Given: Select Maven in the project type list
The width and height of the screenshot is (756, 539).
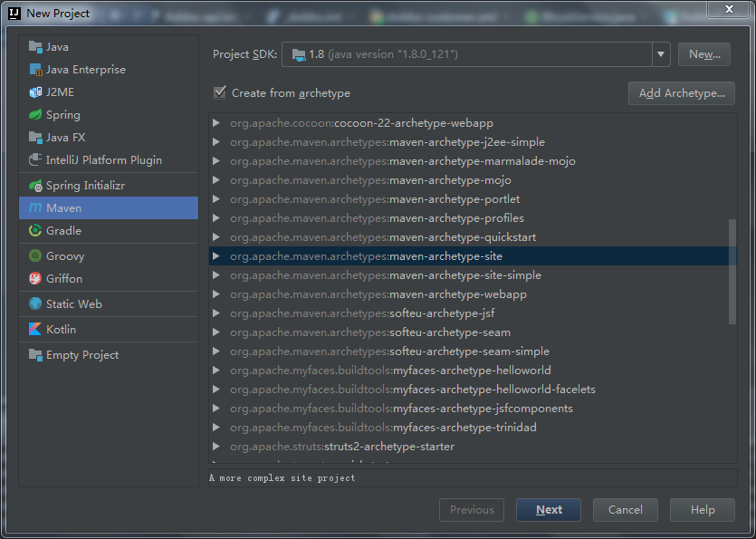Looking at the screenshot, I should (x=63, y=208).
